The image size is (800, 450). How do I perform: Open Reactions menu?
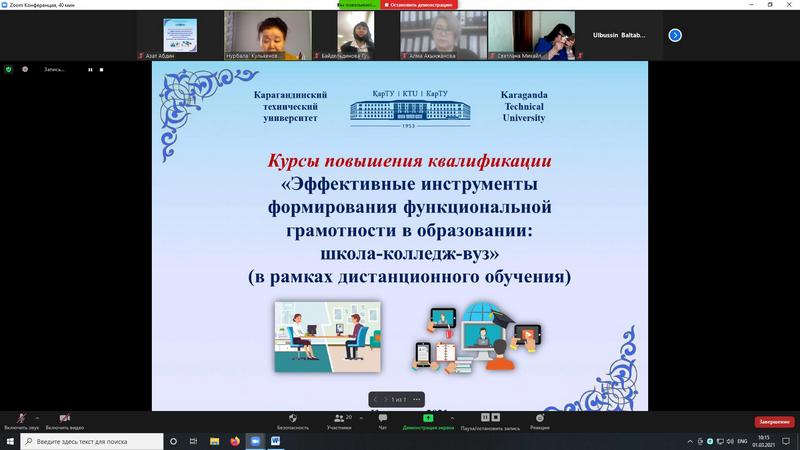pyautogui.click(x=540, y=421)
